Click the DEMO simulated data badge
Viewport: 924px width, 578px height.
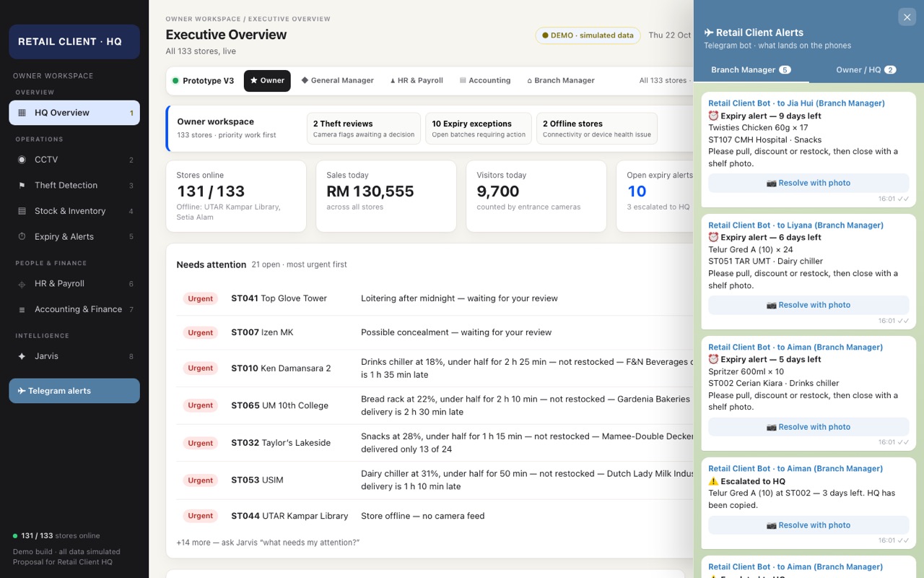point(588,35)
